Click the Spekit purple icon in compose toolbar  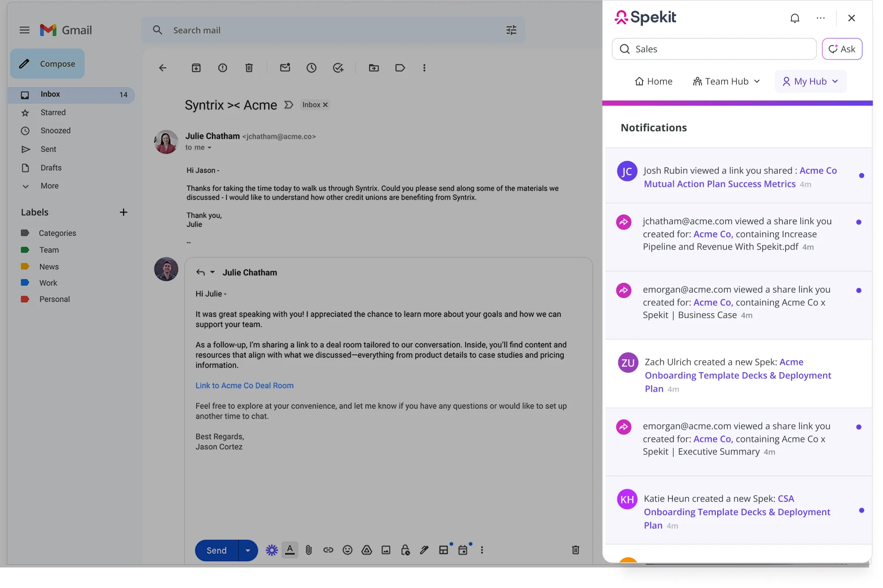(272, 550)
